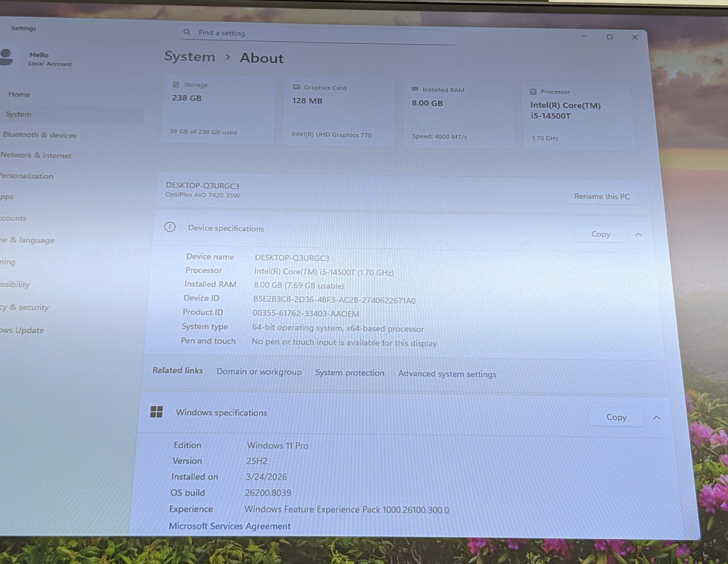The width and height of the screenshot is (728, 564).
Task: Open Home in the sidebar
Action: pyautogui.click(x=19, y=94)
